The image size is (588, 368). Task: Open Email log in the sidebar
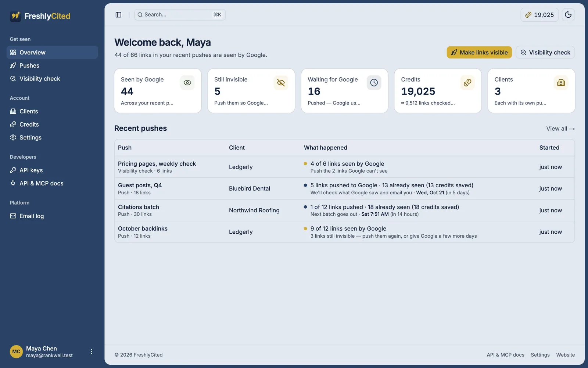[52, 216]
